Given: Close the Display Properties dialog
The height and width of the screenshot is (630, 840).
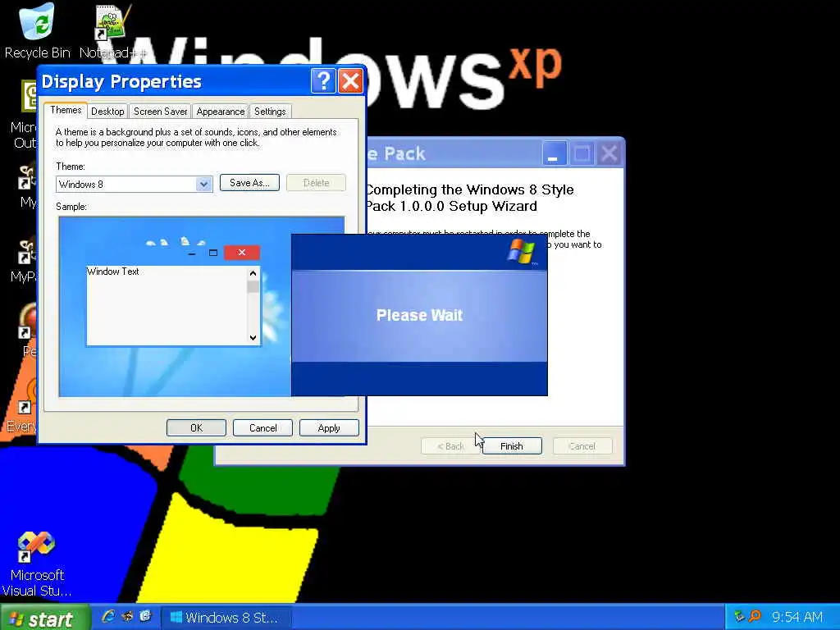Looking at the screenshot, I should 351,81.
